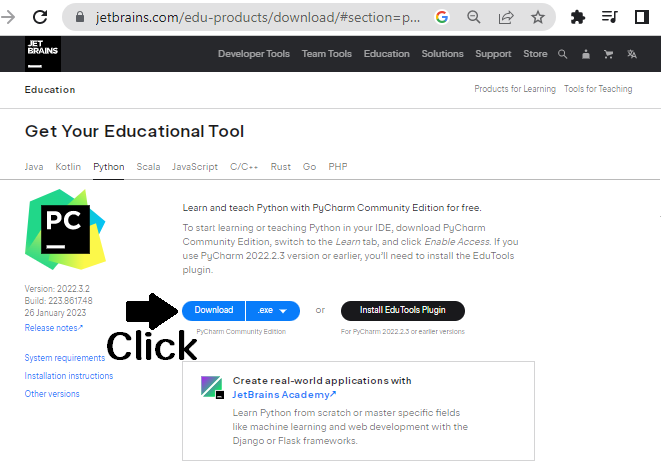Click the share page icon
Viewport: 661px width, 466px height.
point(506,17)
